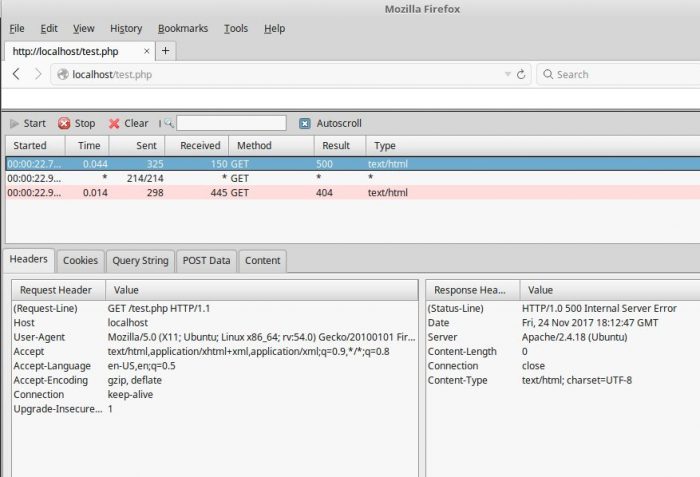
Task: Click Start capture button
Action: point(28,123)
